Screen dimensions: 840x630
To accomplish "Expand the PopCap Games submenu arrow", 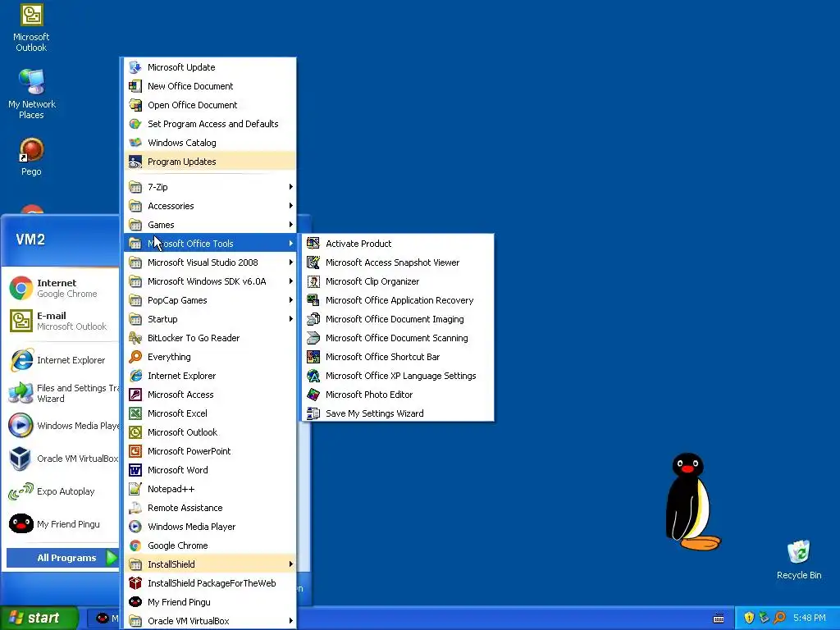I will (291, 300).
